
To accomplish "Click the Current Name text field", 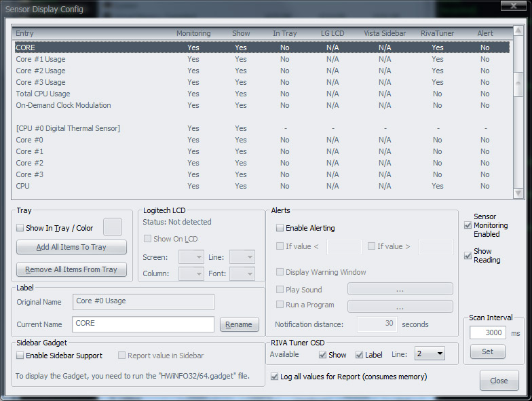I will tap(143, 324).
